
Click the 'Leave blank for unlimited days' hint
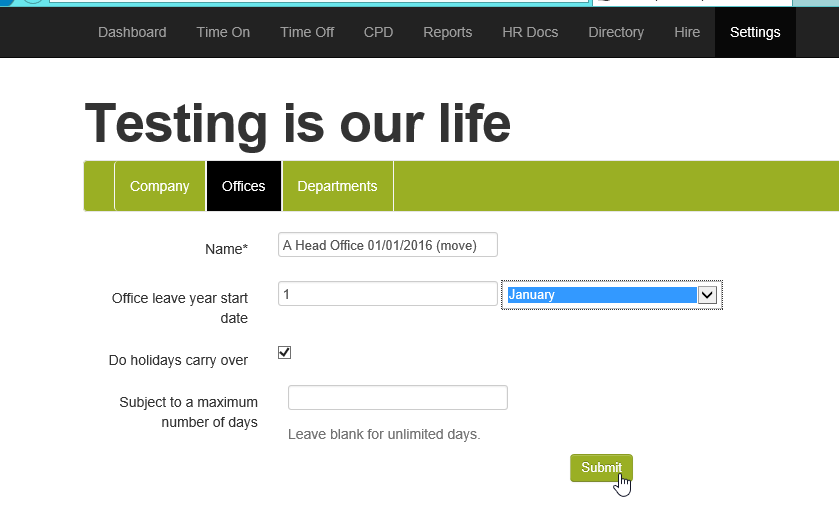coord(384,434)
